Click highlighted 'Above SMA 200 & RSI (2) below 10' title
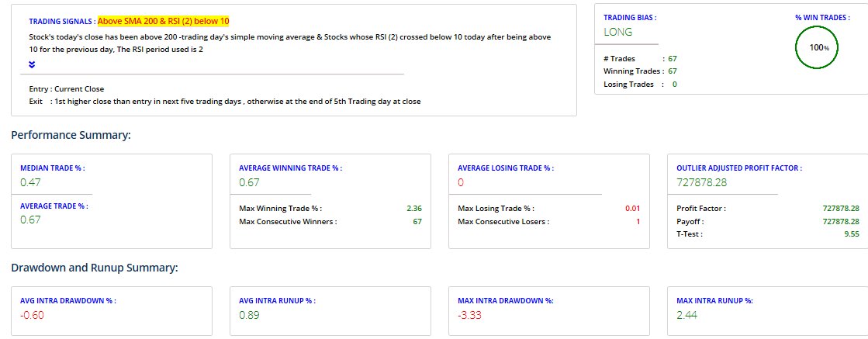The height and width of the screenshot is (339, 868). point(164,21)
